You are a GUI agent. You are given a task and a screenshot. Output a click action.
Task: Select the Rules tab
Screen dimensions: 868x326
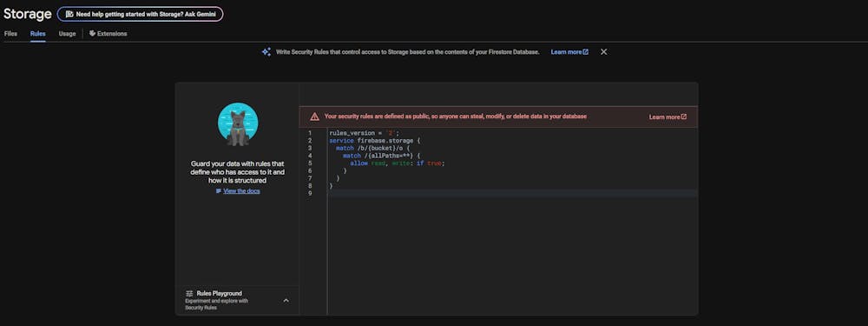[x=37, y=34]
